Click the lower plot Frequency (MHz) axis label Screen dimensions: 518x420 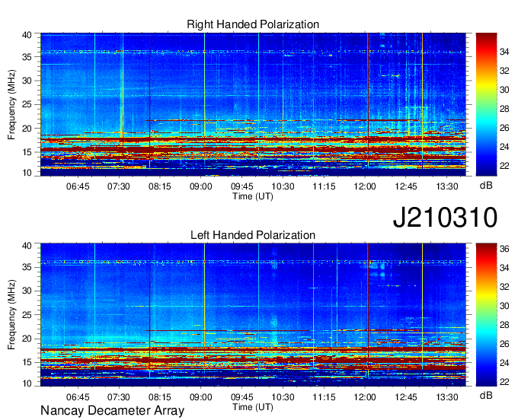11,315
